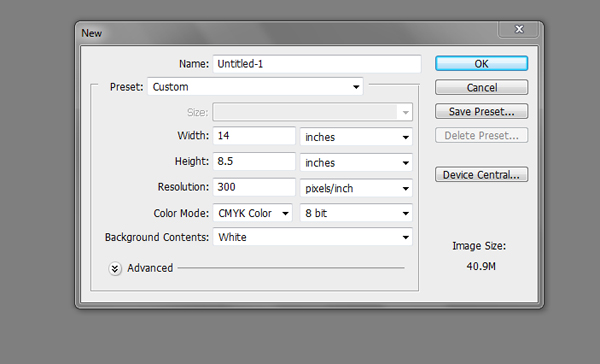Close the New dialog with X
The height and width of the screenshot is (364, 600).
pos(519,29)
